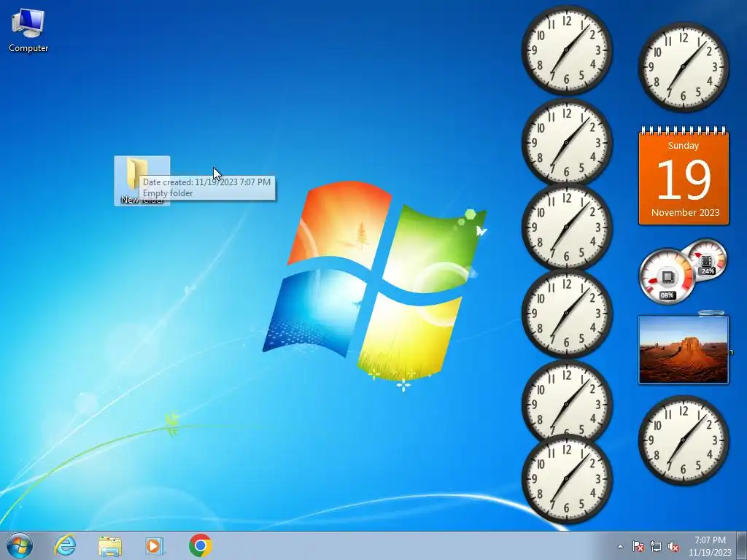Screen dimensions: 747x560
Task: Click the orange Calendar gadget's number 19
Action: click(684, 179)
